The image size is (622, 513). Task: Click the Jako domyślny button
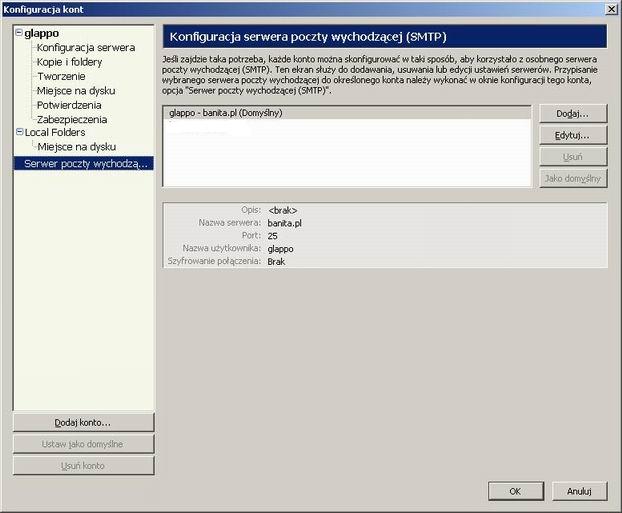point(572,178)
